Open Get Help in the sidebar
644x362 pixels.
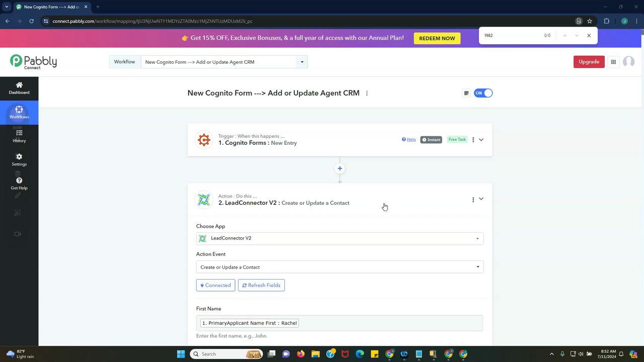[19, 184]
